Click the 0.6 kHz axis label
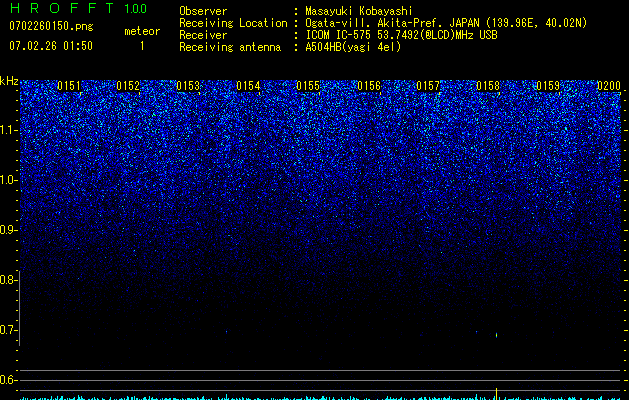 click(x=8, y=380)
